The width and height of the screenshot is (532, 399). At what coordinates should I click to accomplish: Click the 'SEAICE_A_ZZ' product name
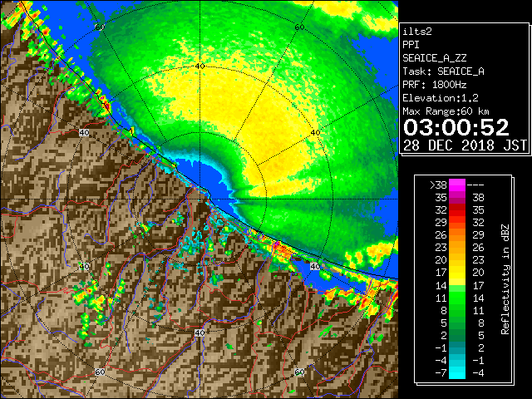click(x=435, y=58)
